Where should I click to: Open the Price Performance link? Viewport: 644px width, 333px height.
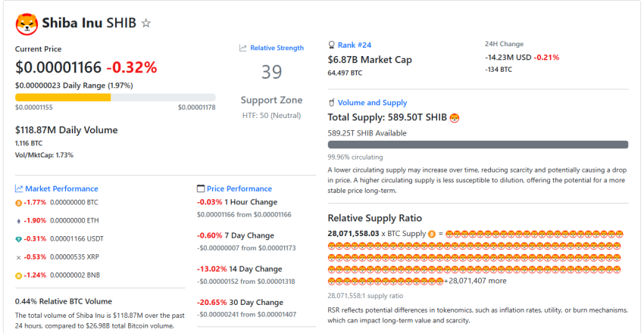239,188
